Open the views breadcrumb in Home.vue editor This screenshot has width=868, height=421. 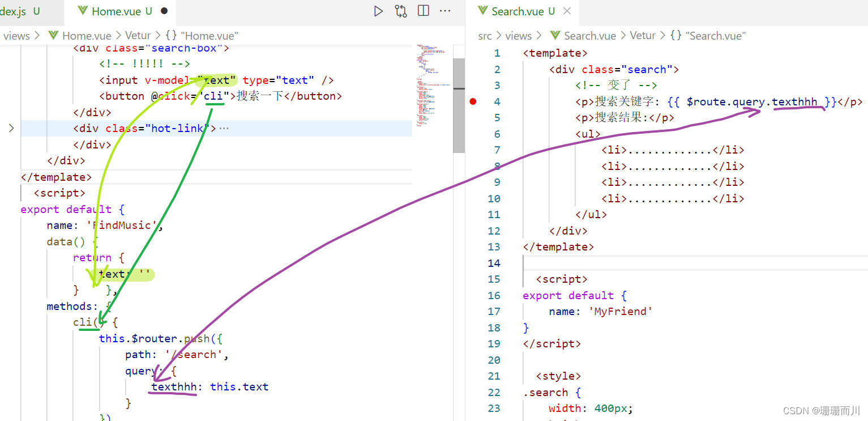click(x=16, y=36)
